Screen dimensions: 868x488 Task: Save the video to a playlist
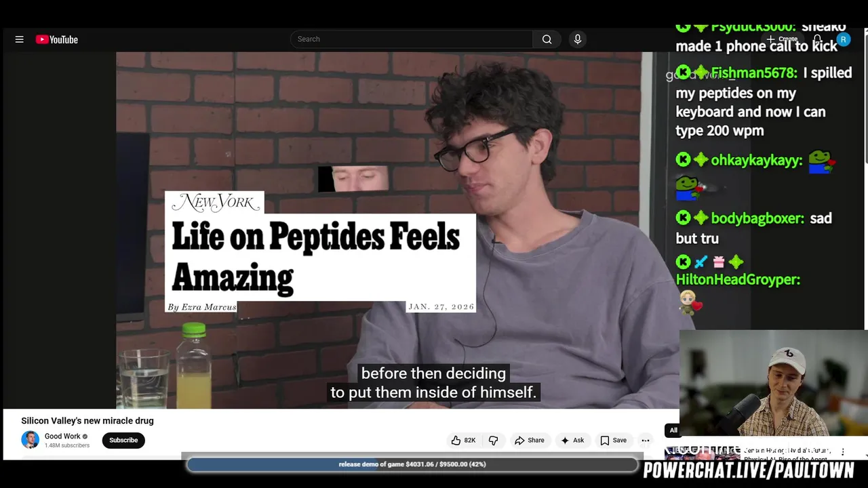[x=614, y=440]
